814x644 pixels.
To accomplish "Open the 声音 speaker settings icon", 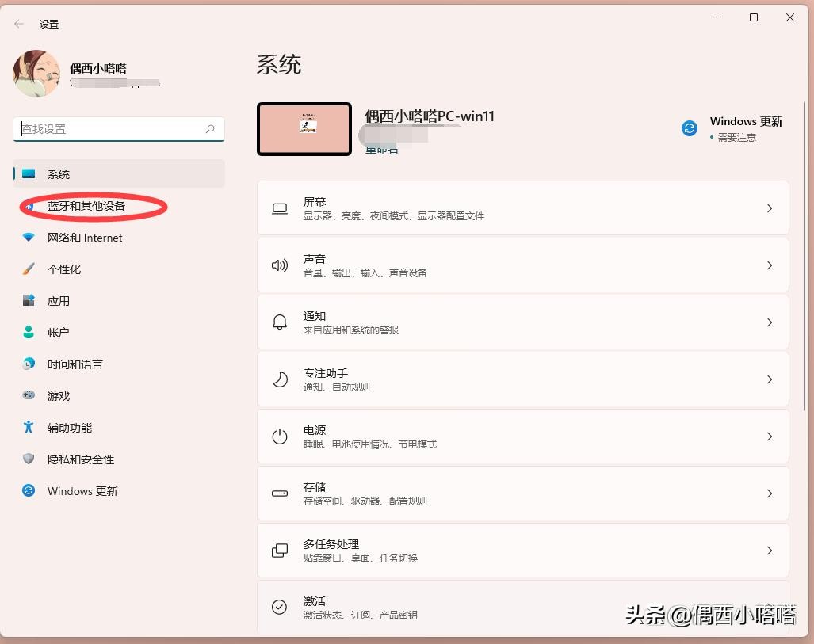I will click(279, 265).
